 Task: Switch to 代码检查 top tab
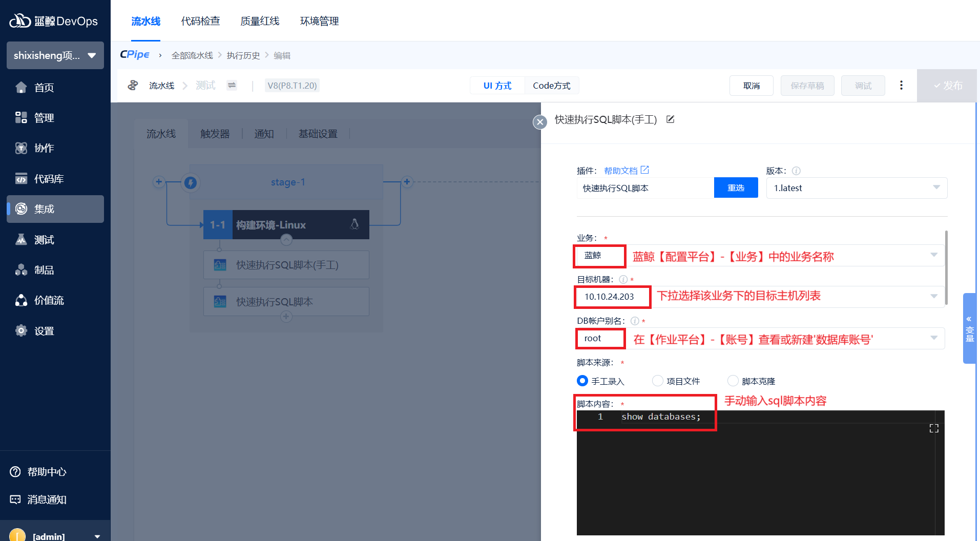tap(200, 21)
